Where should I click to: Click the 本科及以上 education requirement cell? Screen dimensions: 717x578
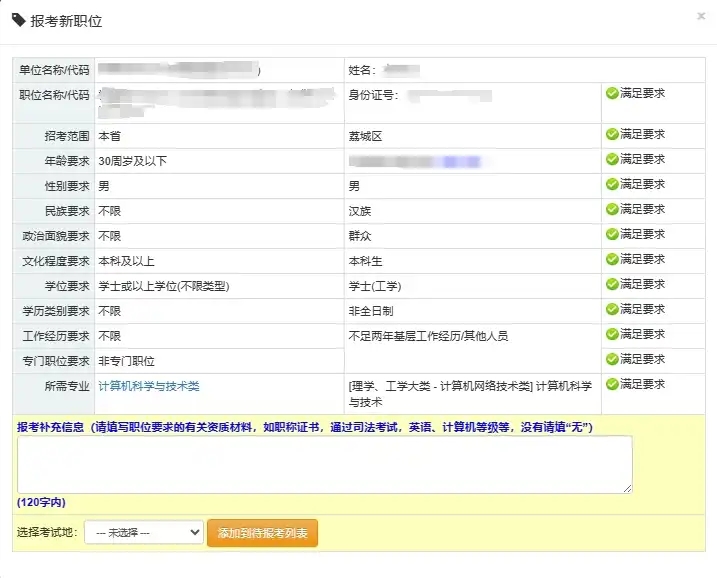point(219,261)
